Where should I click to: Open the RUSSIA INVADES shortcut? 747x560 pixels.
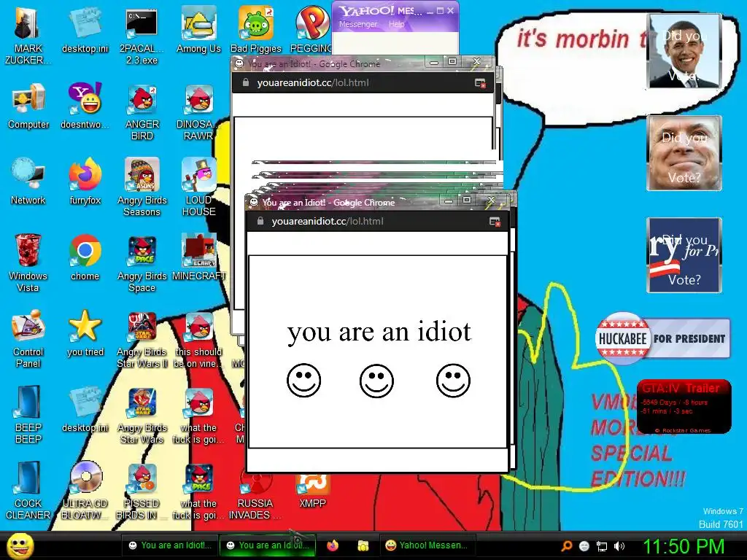[255, 497]
